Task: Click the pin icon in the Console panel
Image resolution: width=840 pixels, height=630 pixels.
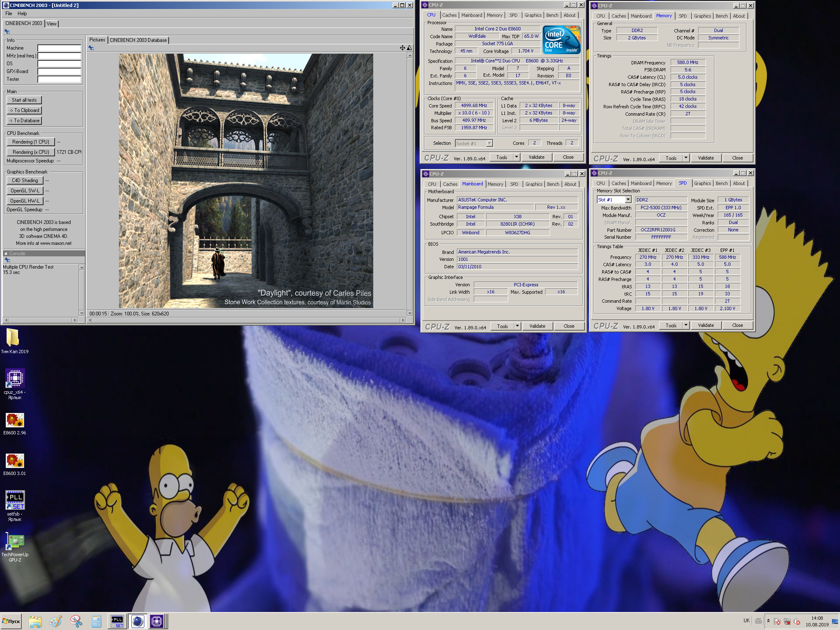Action: pyautogui.click(x=7, y=260)
